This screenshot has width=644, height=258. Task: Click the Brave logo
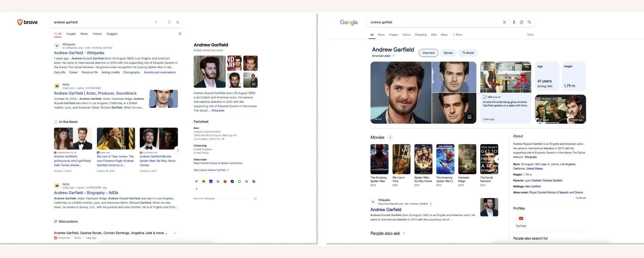point(27,22)
